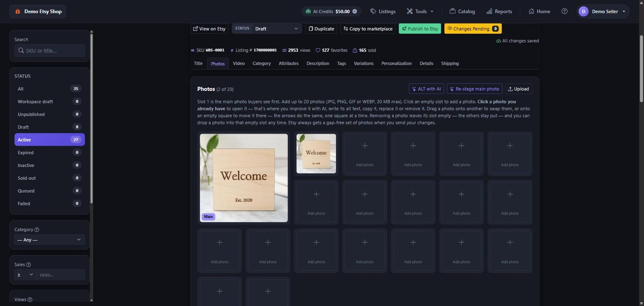This screenshot has height=306, width=644.
Task: Switch to the Video tab
Action: pyautogui.click(x=239, y=63)
